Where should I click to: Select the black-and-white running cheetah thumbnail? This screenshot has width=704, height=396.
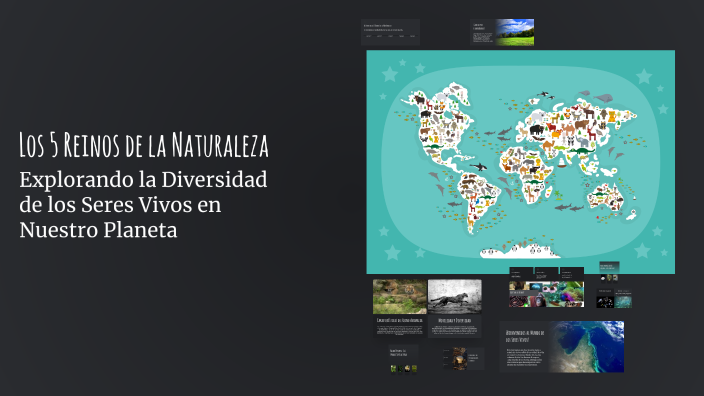click(x=454, y=296)
